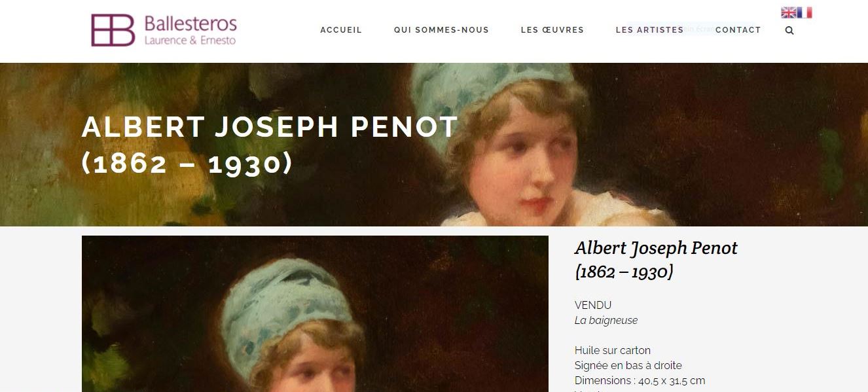Open the ACCUEIL menu item
This screenshot has width=868, height=392.
click(341, 30)
